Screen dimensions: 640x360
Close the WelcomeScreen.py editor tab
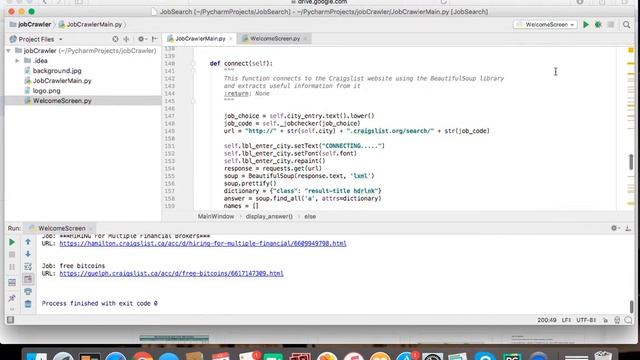click(305, 39)
